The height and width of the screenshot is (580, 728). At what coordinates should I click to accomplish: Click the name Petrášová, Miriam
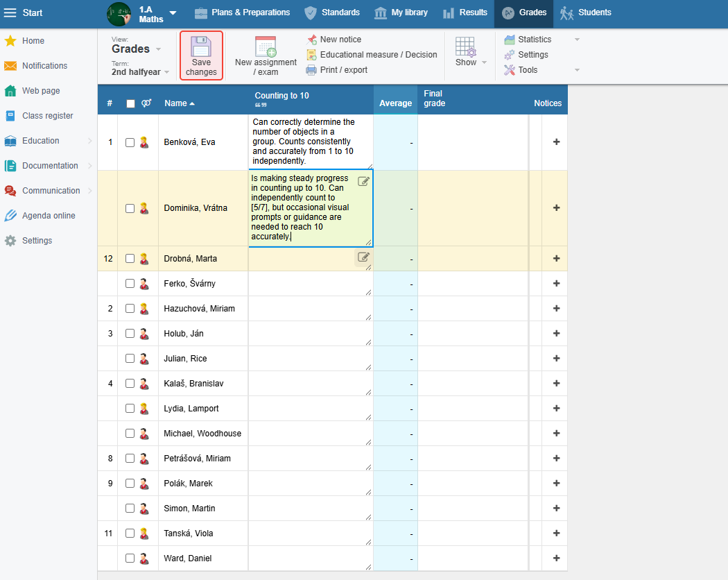pyautogui.click(x=198, y=459)
